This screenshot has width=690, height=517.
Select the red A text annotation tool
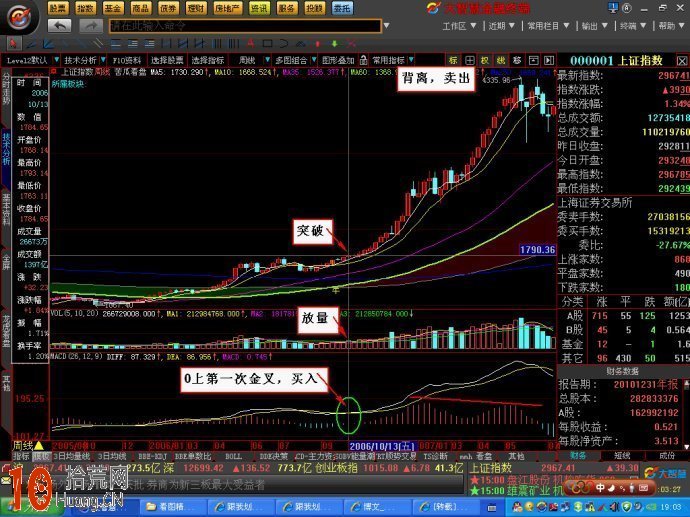250,44
